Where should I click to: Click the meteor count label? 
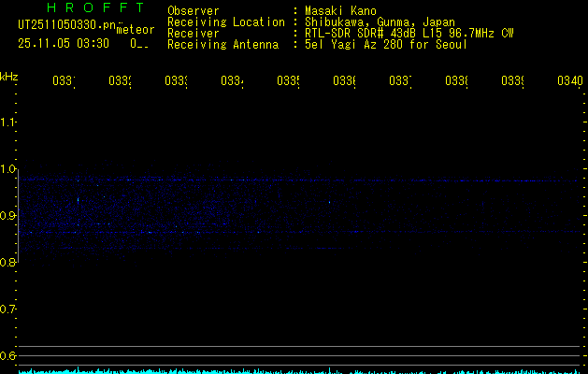(x=136, y=29)
